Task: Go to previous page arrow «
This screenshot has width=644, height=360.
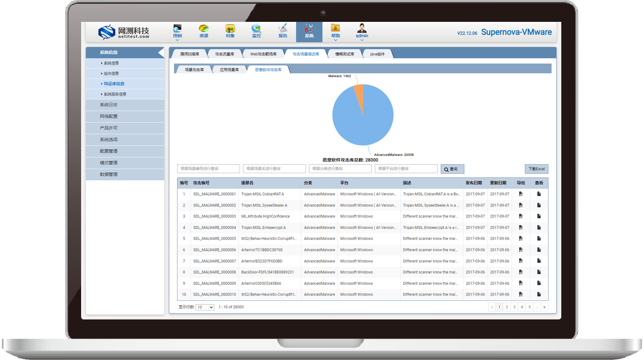Action: (x=492, y=307)
